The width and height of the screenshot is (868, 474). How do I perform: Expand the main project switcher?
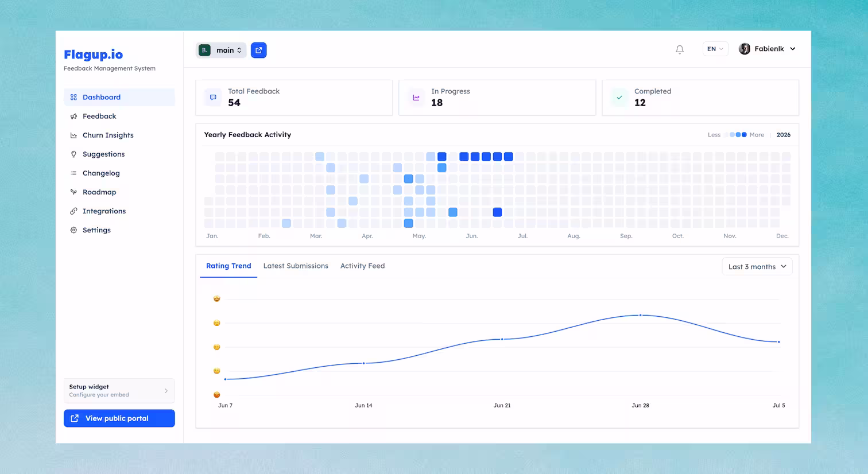pos(221,50)
